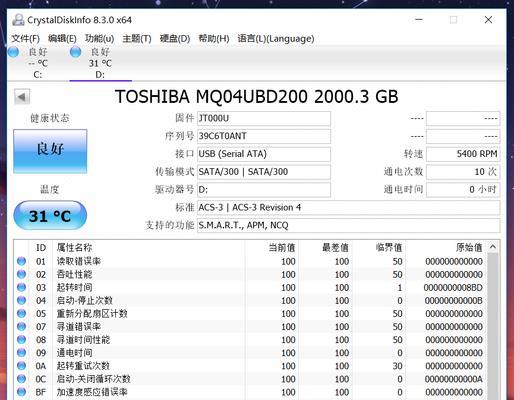
Task: Click the scroll up arrow of SMART list
Action: pyautogui.click(x=493, y=247)
